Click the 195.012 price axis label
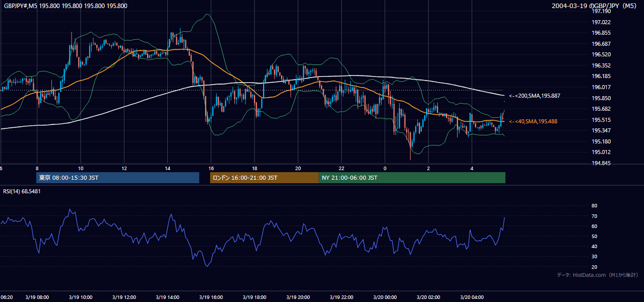Viewport: 644px width, 302px height. (x=601, y=152)
